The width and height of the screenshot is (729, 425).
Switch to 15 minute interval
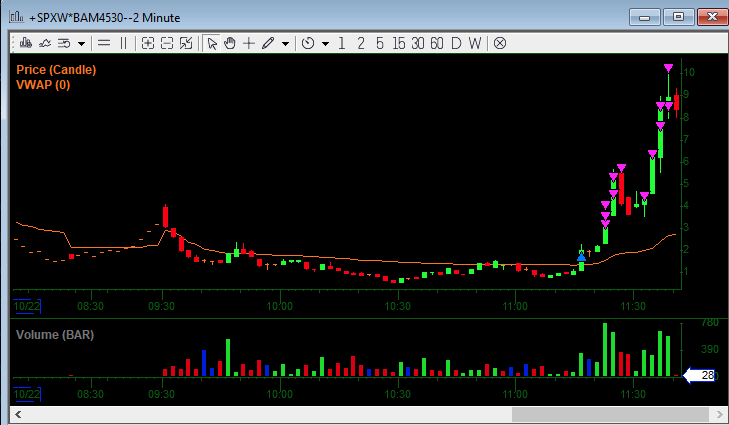[398, 43]
